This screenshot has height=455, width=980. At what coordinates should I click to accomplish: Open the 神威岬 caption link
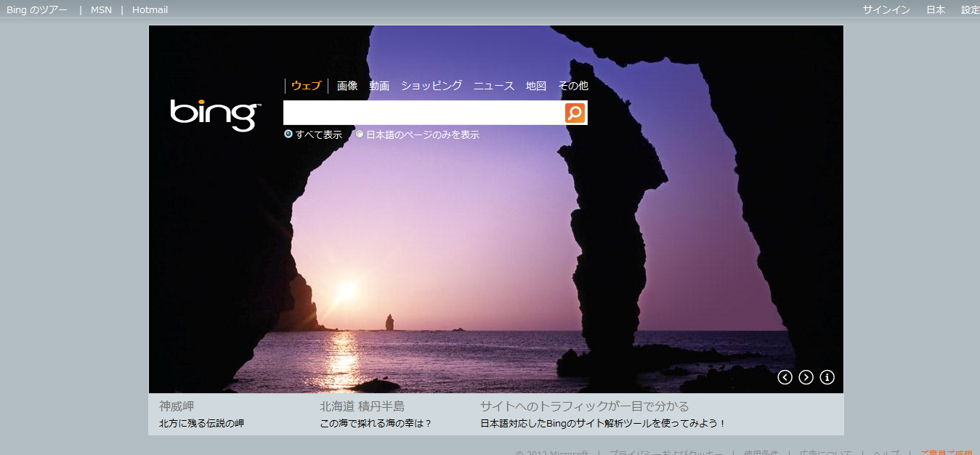[x=177, y=406]
